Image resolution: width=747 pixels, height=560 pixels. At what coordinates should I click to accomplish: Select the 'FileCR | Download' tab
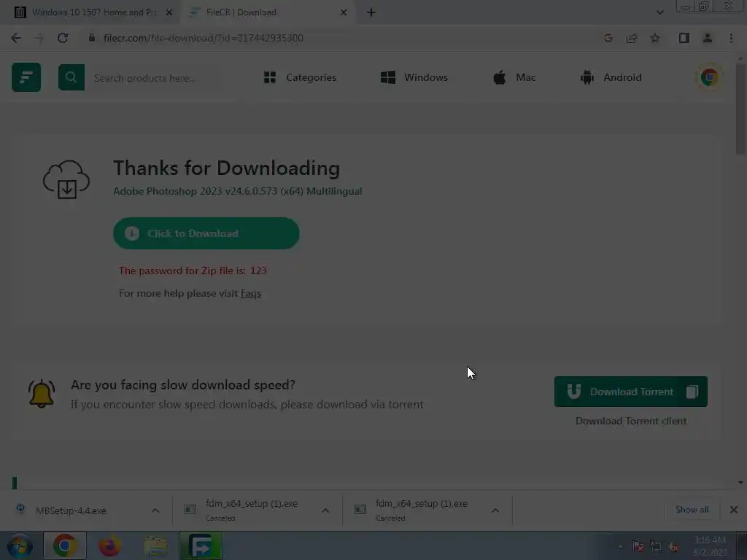click(267, 12)
